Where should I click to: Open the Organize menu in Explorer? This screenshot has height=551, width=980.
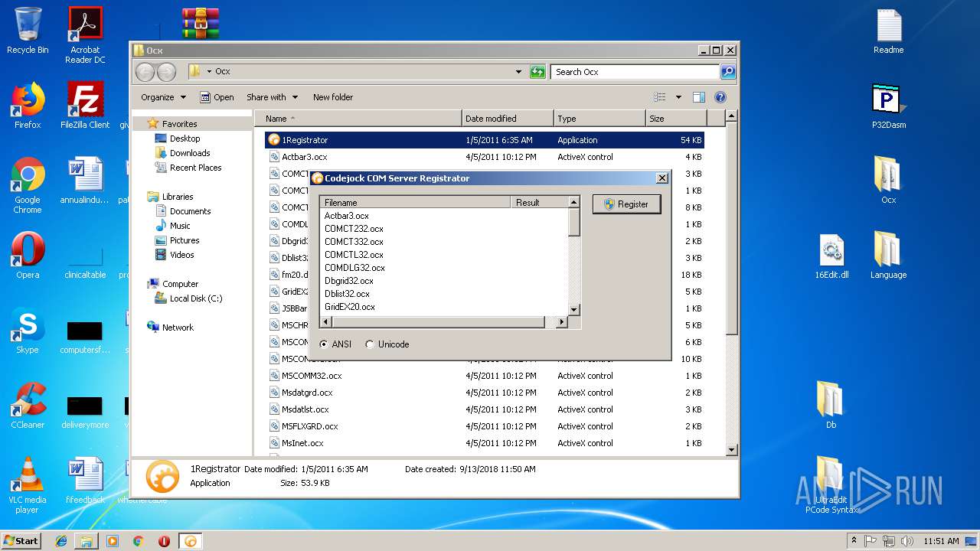(x=163, y=97)
